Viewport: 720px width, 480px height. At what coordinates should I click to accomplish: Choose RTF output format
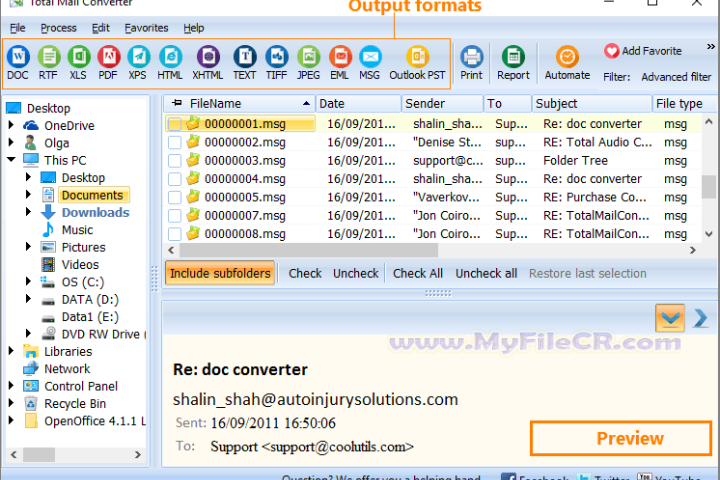[48, 63]
